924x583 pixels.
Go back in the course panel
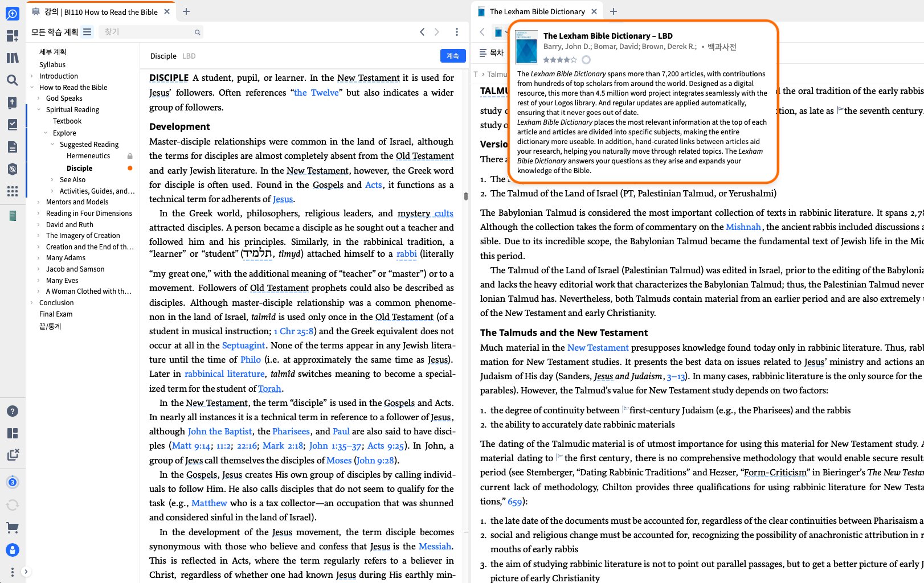422,32
